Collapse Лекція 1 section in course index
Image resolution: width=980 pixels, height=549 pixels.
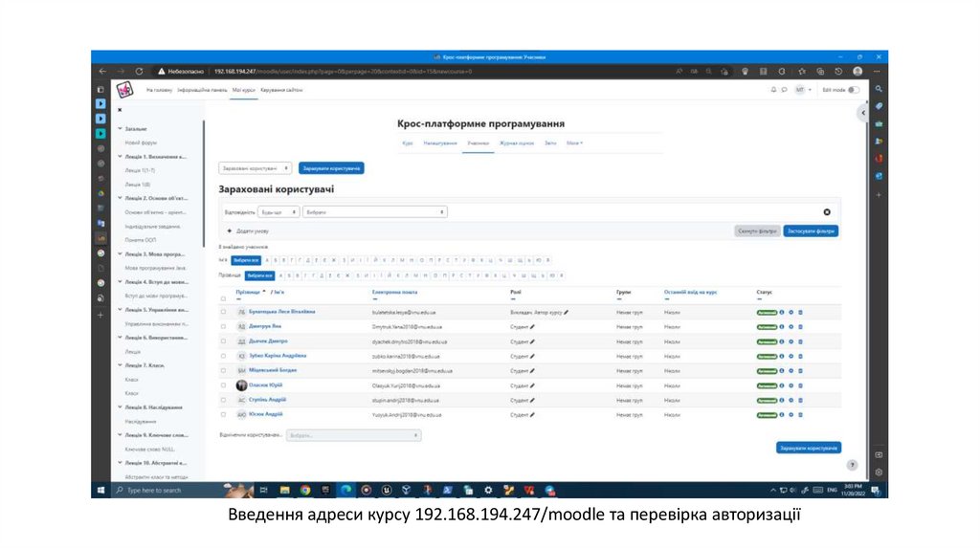pyautogui.click(x=120, y=157)
